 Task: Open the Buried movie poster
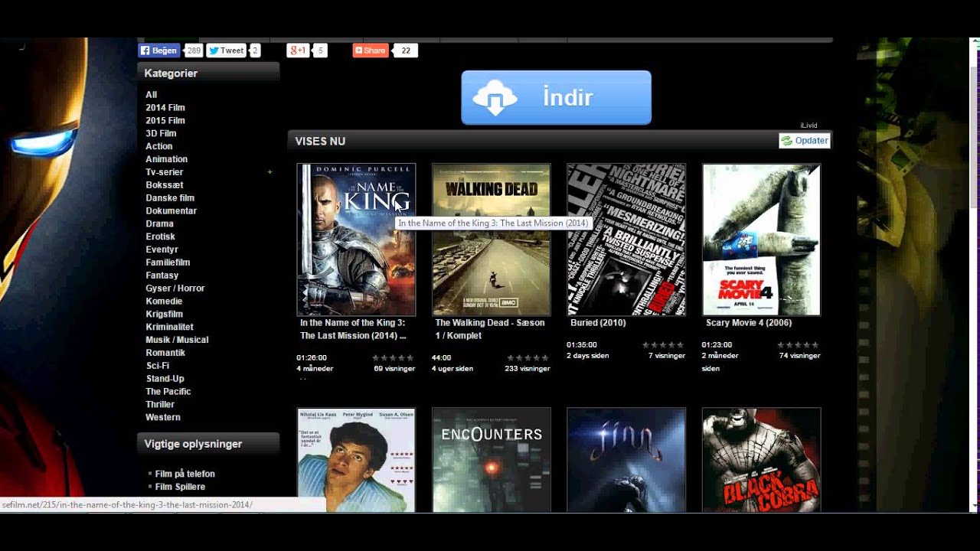(x=626, y=240)
